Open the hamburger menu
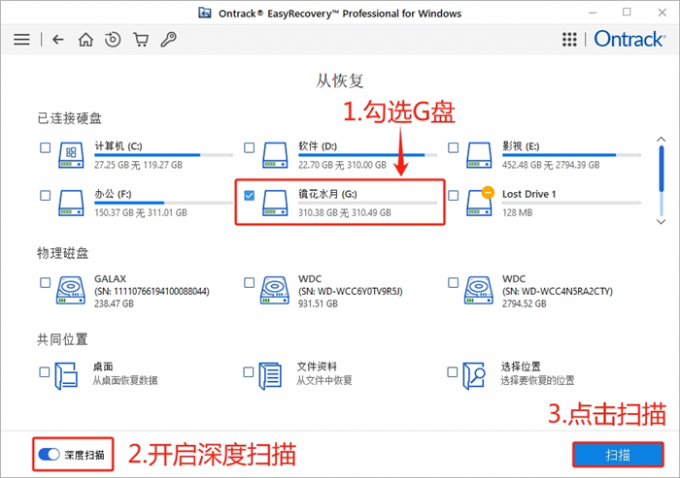 click(x=22, y=39)
